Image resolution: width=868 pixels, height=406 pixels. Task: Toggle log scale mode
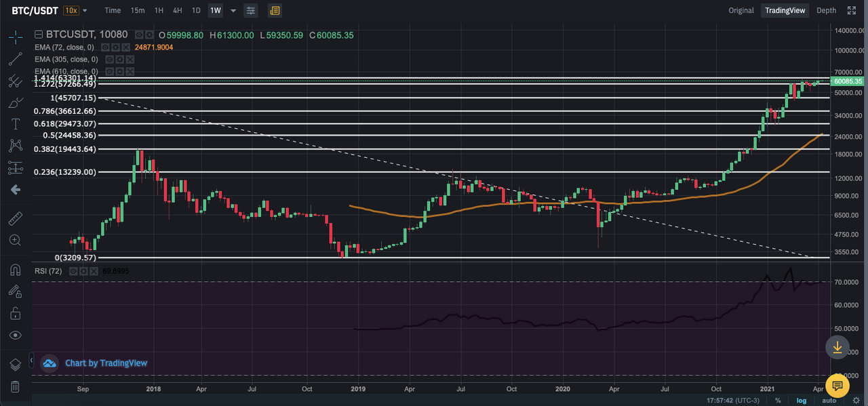pyautogui.click(x=802, y=401)
